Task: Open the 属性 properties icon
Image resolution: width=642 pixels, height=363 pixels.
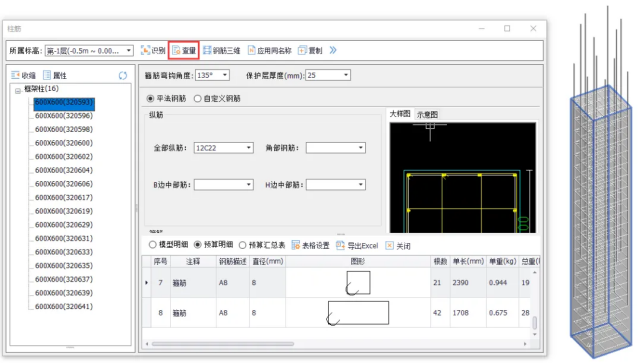Action: [x=47, y=75]
